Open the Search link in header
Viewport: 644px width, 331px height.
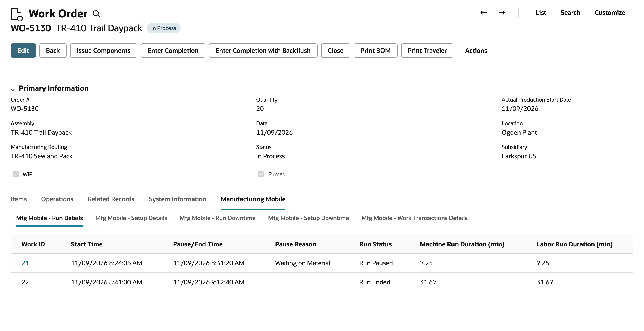coord(570,13)
